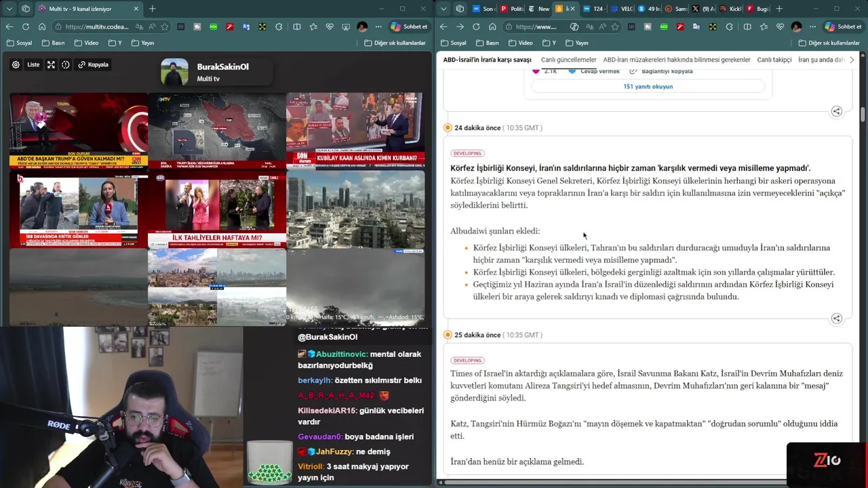Switch to Kick tab in right window
The height and width of the screenshot is (488, 868).
(730, 9)
